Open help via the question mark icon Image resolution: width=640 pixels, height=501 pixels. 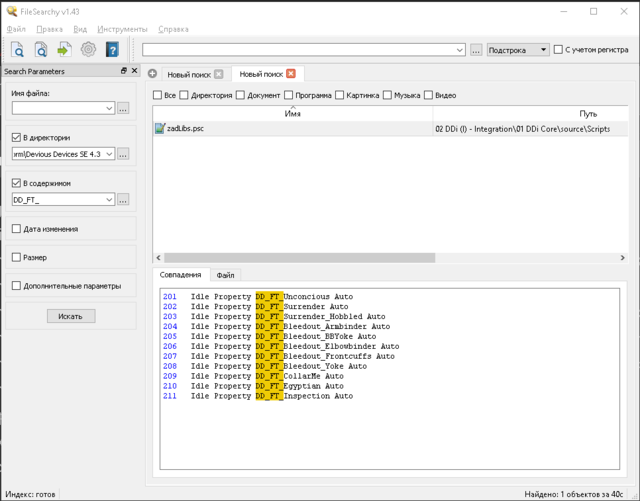[112, 49]
